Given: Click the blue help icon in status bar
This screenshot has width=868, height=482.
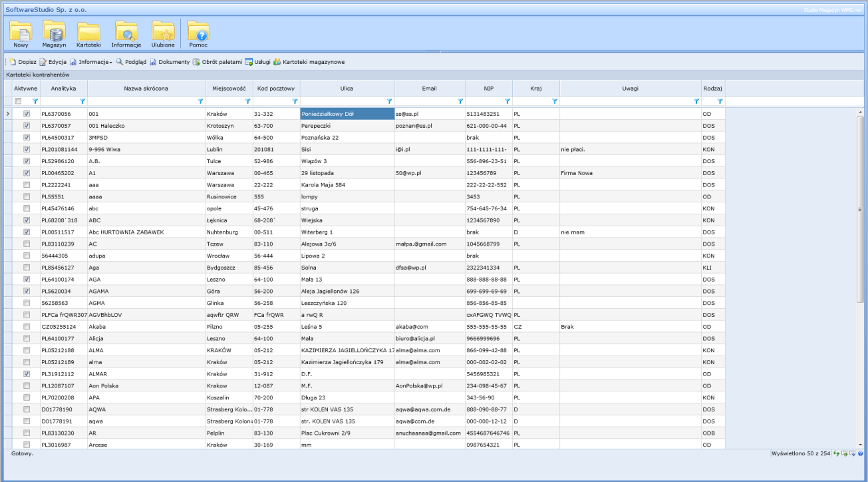Looking at the screenshot, I should [x=861, y=453].
